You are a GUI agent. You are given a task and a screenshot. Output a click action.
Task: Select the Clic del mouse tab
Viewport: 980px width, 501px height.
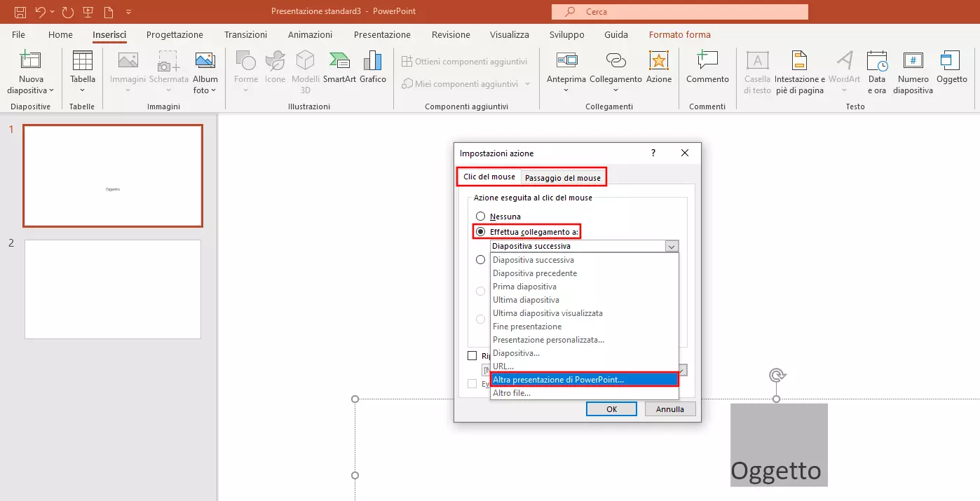click(x=489, y=177)
